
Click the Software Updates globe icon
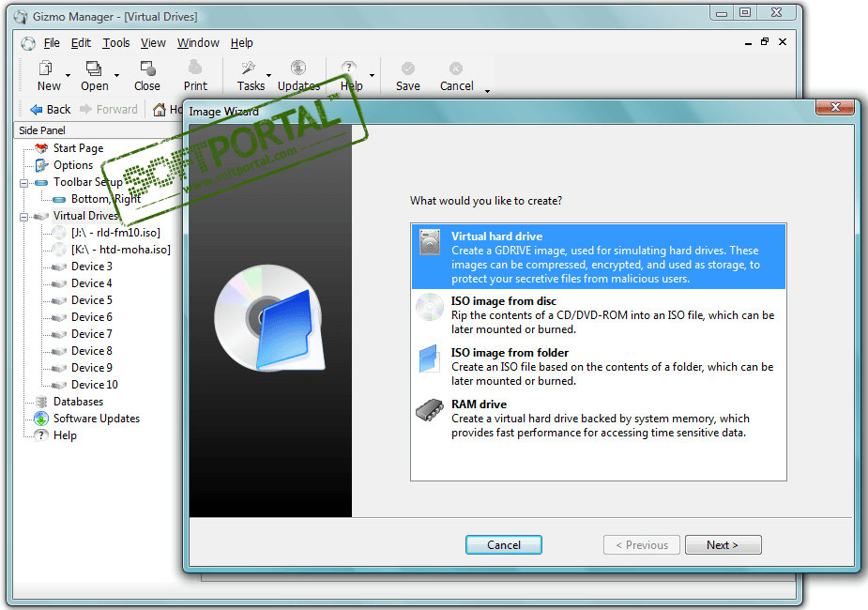tap(41, 419)
